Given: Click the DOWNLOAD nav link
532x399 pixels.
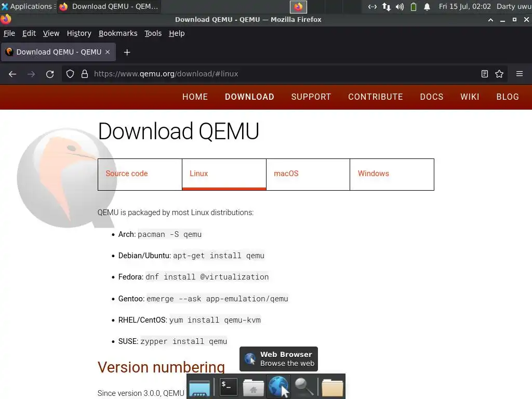Looking at the screenshot, I should click(x=249, y=97).
